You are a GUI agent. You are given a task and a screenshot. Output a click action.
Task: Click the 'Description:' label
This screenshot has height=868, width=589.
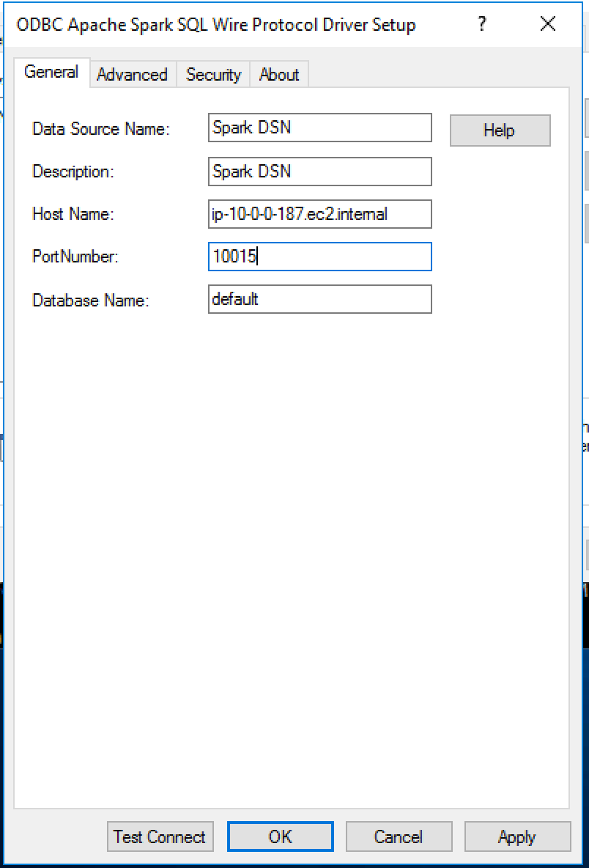pos(73,172)
